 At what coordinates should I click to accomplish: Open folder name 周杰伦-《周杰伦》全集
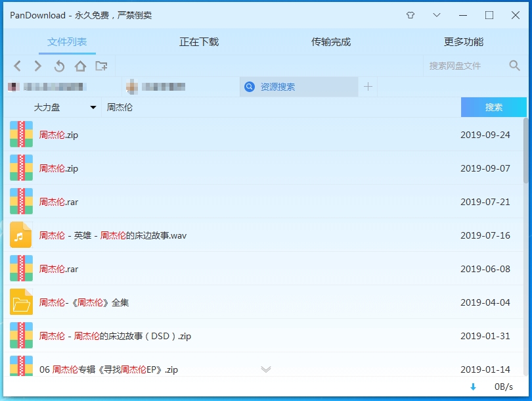84,302
